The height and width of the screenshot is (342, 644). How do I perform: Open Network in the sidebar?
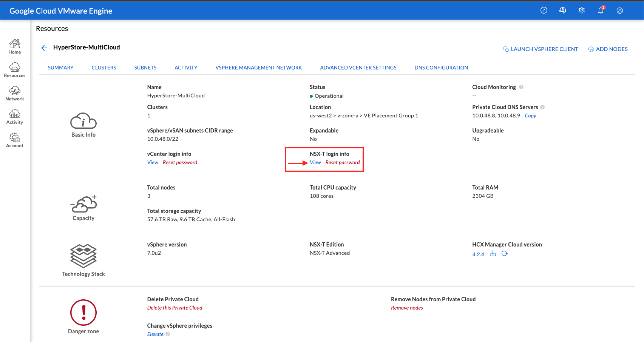pos(15,93)
